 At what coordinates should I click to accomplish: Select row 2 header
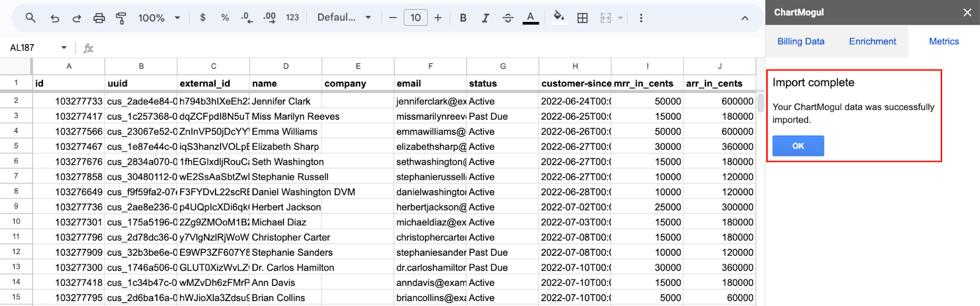16,101
